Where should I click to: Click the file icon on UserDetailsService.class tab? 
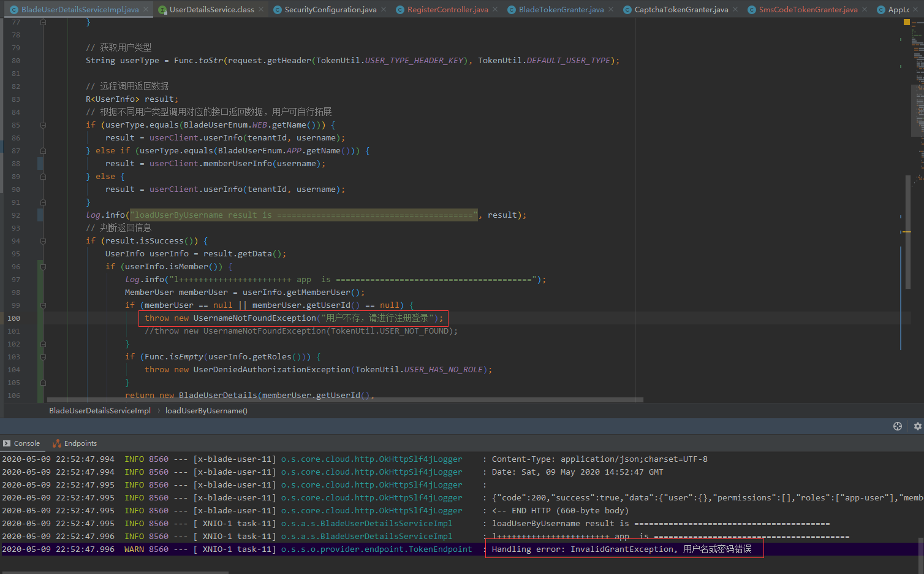162,10
